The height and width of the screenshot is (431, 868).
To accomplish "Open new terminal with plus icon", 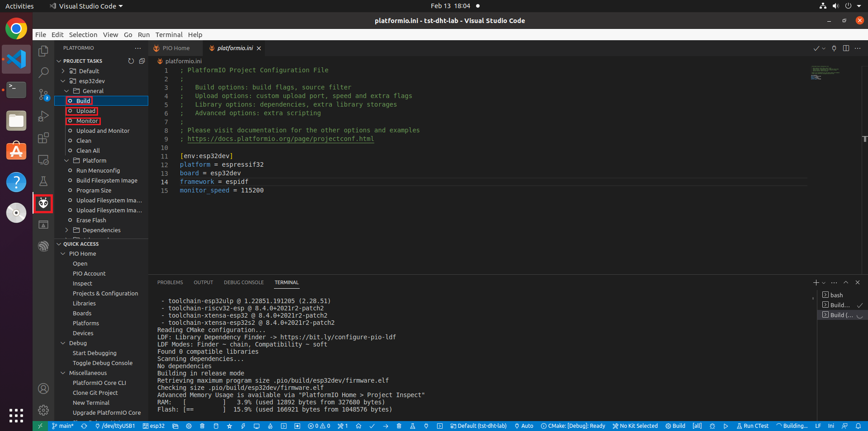I will click(816, 282).
